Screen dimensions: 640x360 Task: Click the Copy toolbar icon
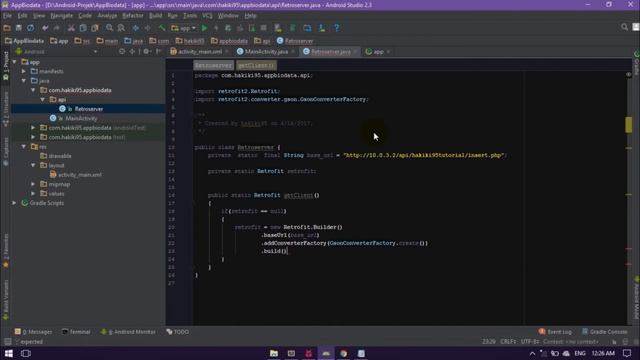(83, 28)
